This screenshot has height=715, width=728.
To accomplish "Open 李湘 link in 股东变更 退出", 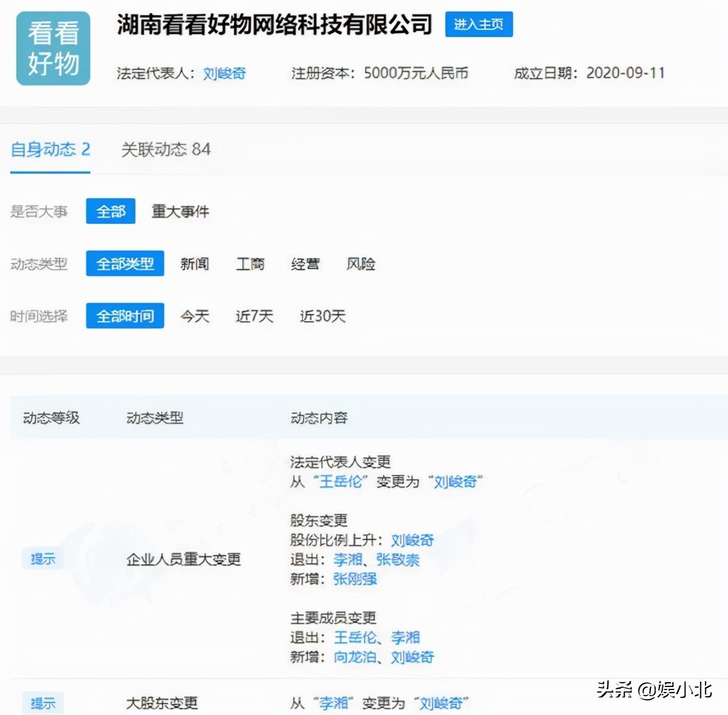I will (348, 559).
